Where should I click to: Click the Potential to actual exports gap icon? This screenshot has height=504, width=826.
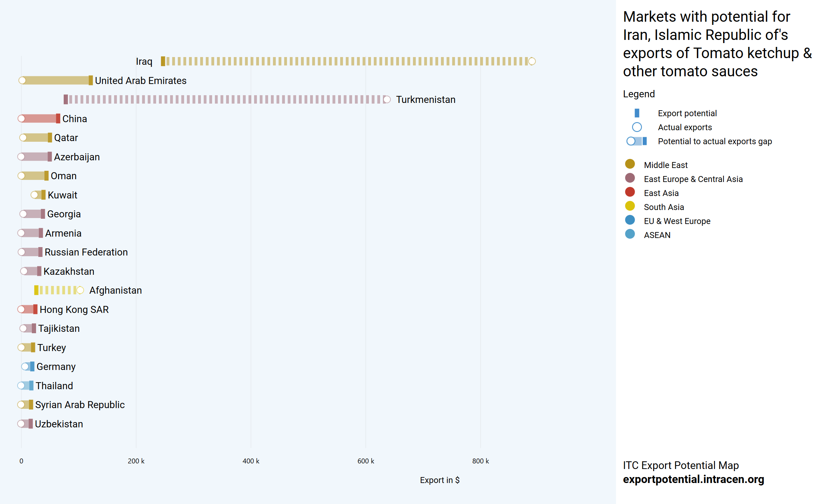pyautogui.click(x=637, y=141)
